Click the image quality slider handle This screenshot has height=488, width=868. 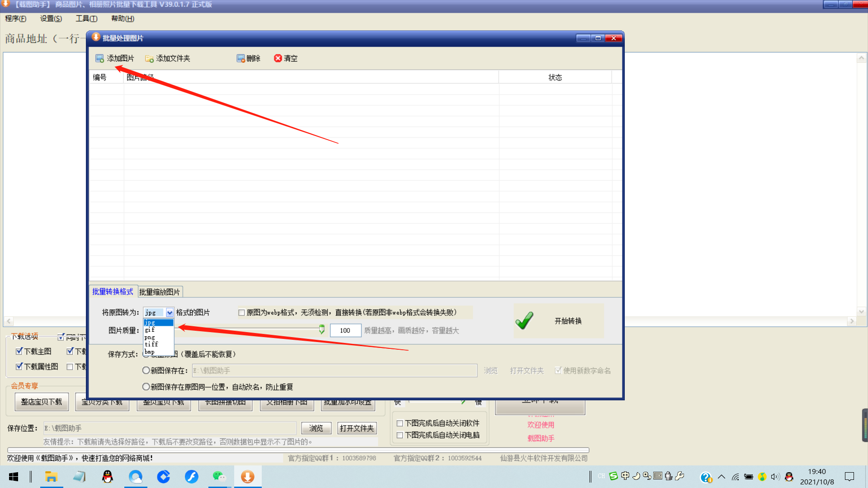pos(321,329)
